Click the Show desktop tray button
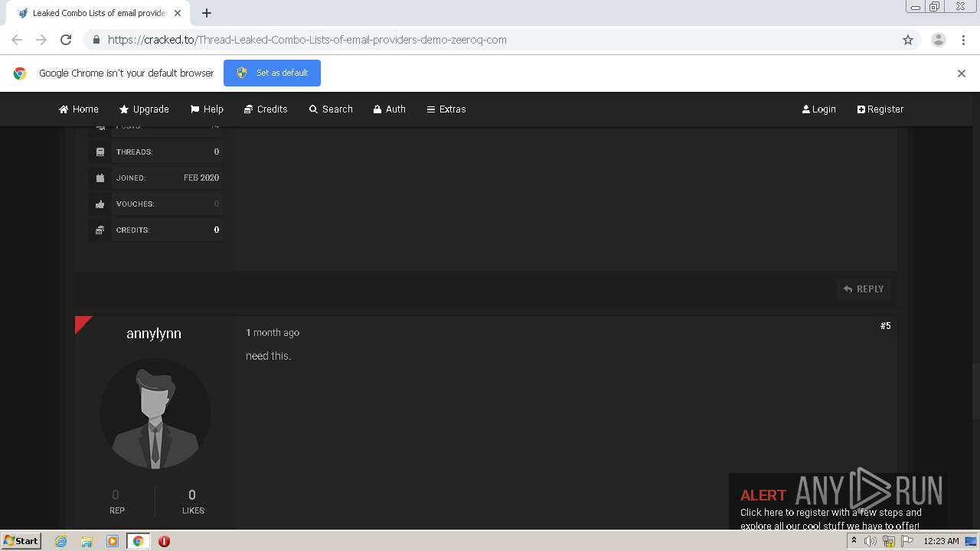Image resolution: width=980 pixels, height=551 pixels. click(x=971, y=541)
